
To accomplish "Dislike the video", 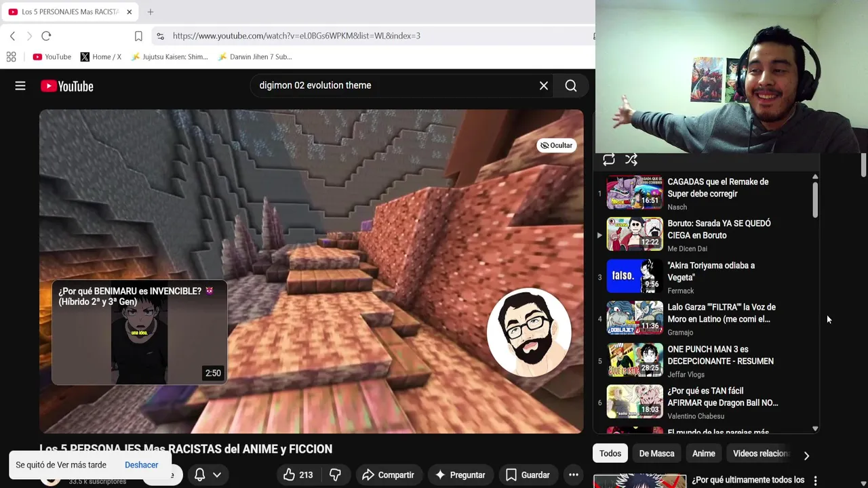I will point(335,475).
